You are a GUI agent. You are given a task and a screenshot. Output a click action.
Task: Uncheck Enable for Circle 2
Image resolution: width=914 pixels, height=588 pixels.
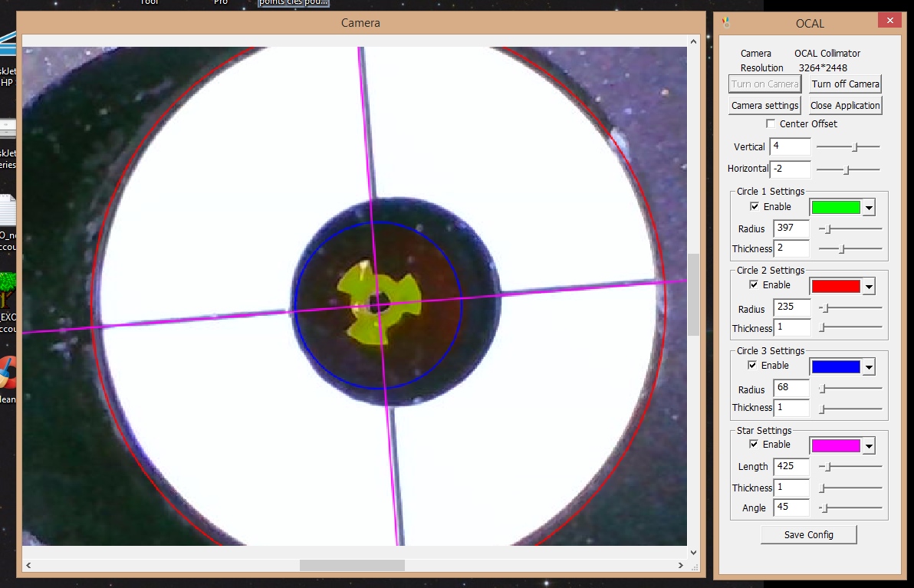coord(754,284)
